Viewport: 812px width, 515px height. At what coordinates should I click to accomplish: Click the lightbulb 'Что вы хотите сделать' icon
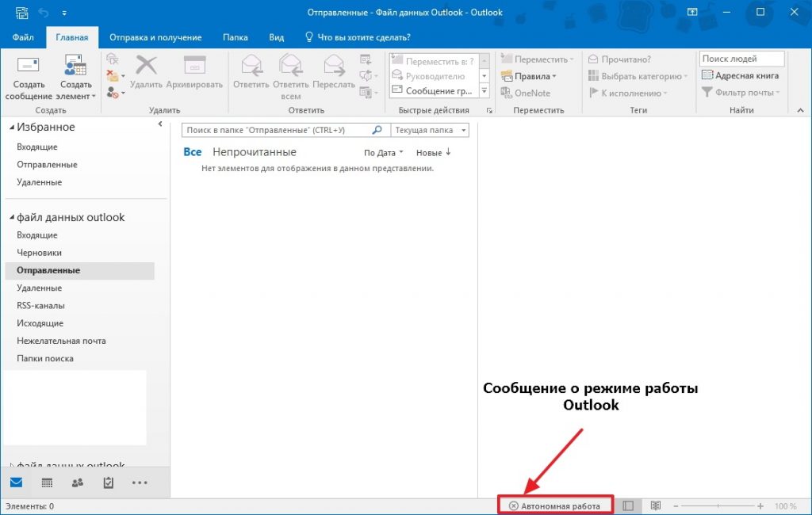pyautogui.click(x=309, y=37)
